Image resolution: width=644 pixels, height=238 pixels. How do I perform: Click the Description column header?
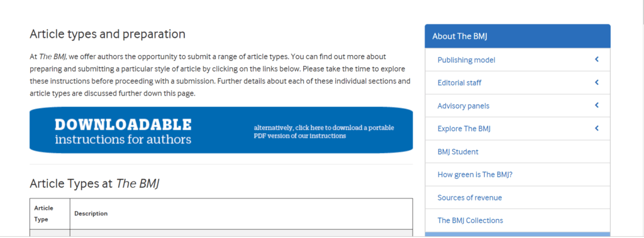click(91, 214)
